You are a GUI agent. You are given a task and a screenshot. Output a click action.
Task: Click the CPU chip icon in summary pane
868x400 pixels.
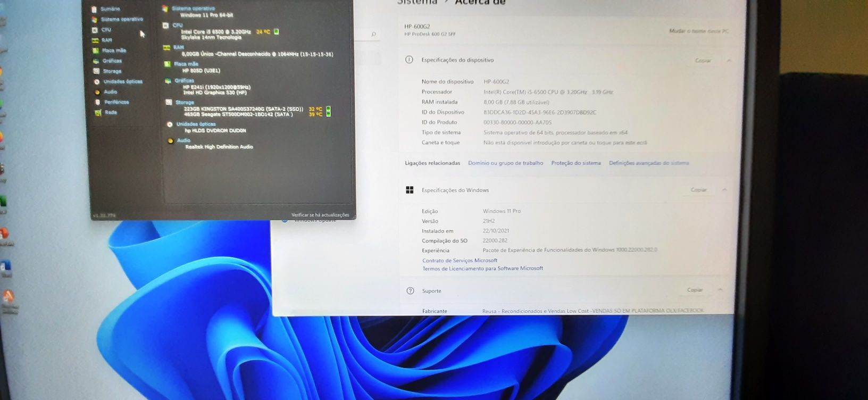(x=166, y=25)
